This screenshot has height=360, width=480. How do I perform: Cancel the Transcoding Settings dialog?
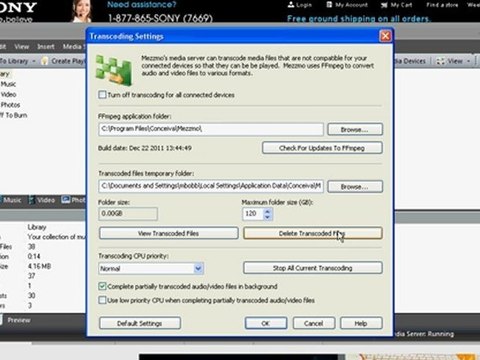(x=314, y=323)
